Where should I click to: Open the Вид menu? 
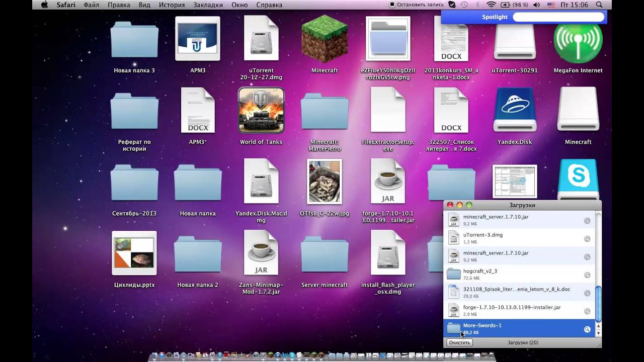coord(144,5)
